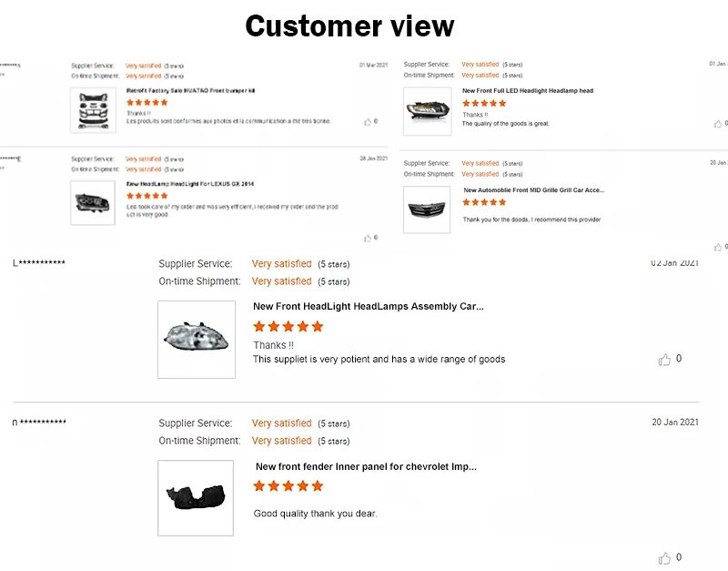Like the LEXUS GX 2014 headlamp review
This screenshot has height=571, width=728.
(368, 238)
